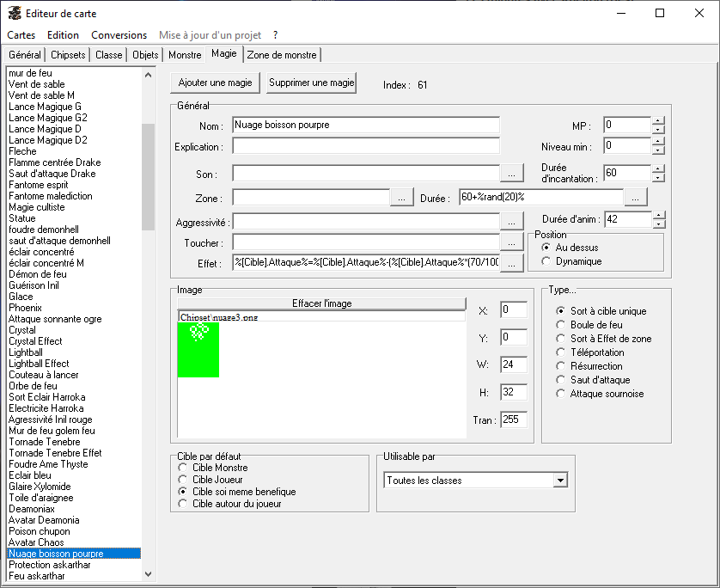Expand the Toutes les classes dropdown

point(560,481)
